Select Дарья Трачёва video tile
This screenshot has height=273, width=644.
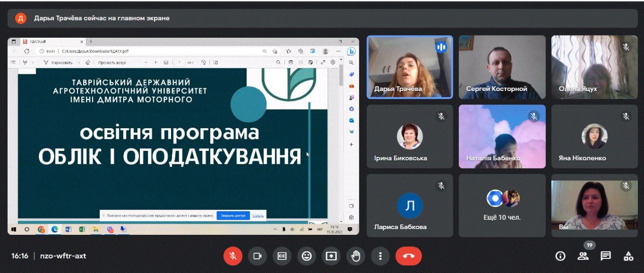410,67
